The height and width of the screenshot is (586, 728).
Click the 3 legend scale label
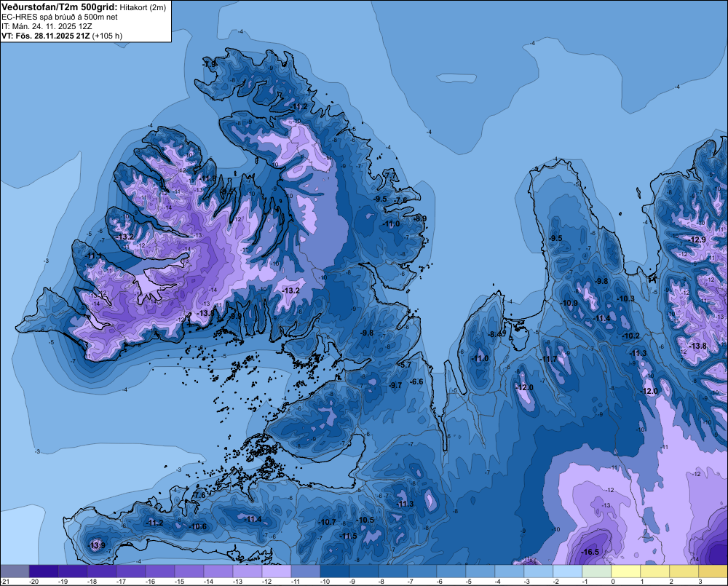pyautogui.click(x=700, y=582)
